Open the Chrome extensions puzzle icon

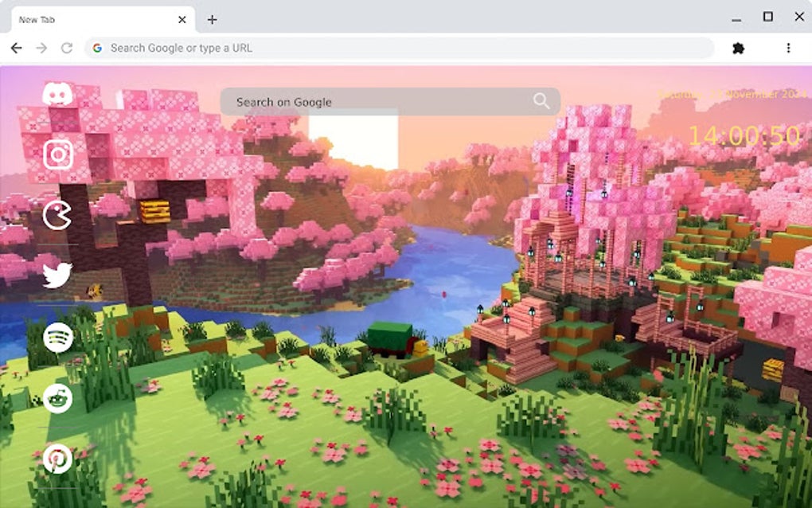tap(738, 48)
